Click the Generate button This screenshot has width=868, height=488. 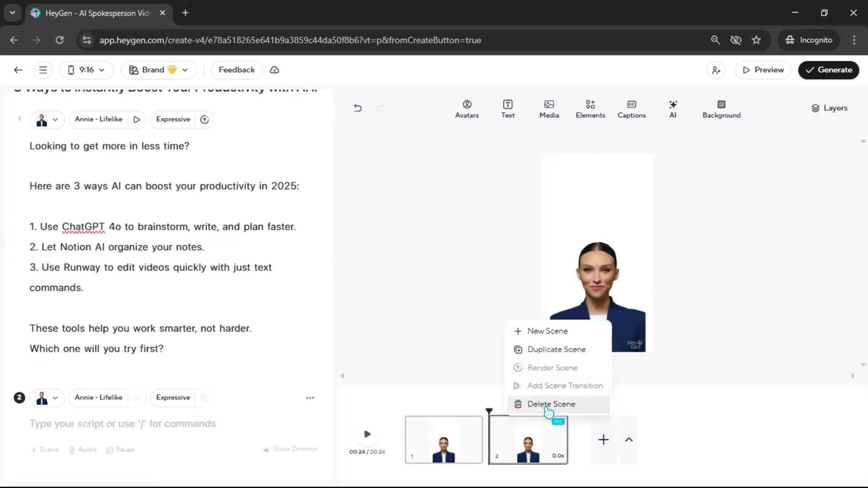pyautogui.click(x=828, y=70)
